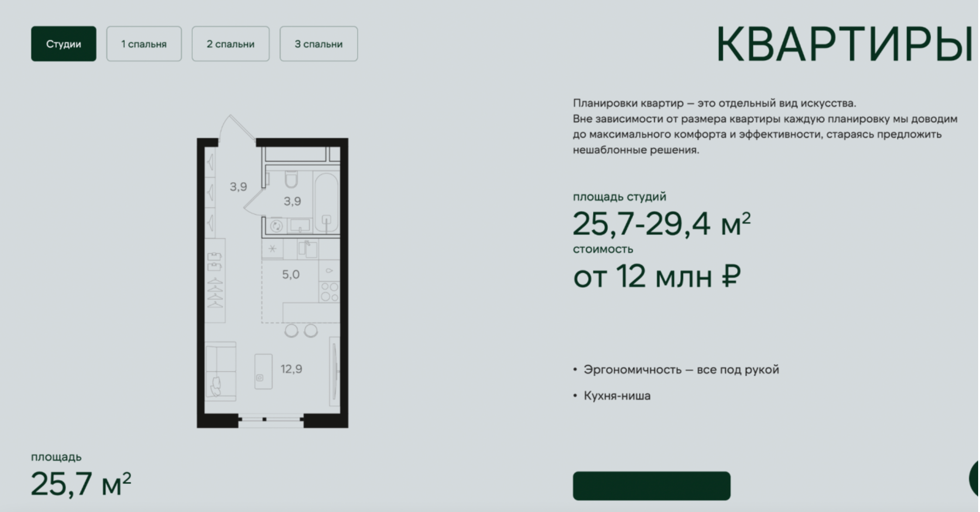Click the площадь студий label
Screen dimensions: 980x512
pos(620,197)
